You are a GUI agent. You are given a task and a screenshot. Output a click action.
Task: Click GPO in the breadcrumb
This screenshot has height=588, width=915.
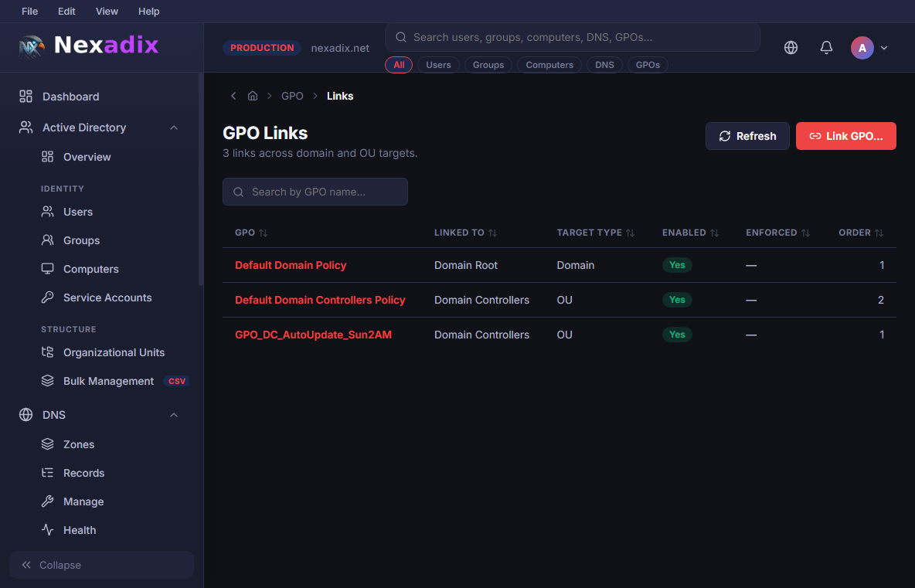292,96
